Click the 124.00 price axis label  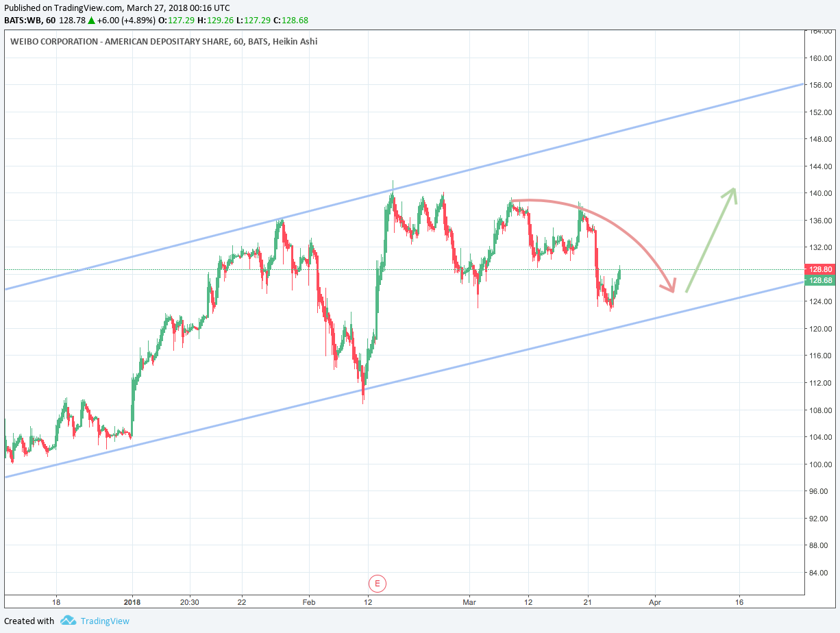coord(821,301)
